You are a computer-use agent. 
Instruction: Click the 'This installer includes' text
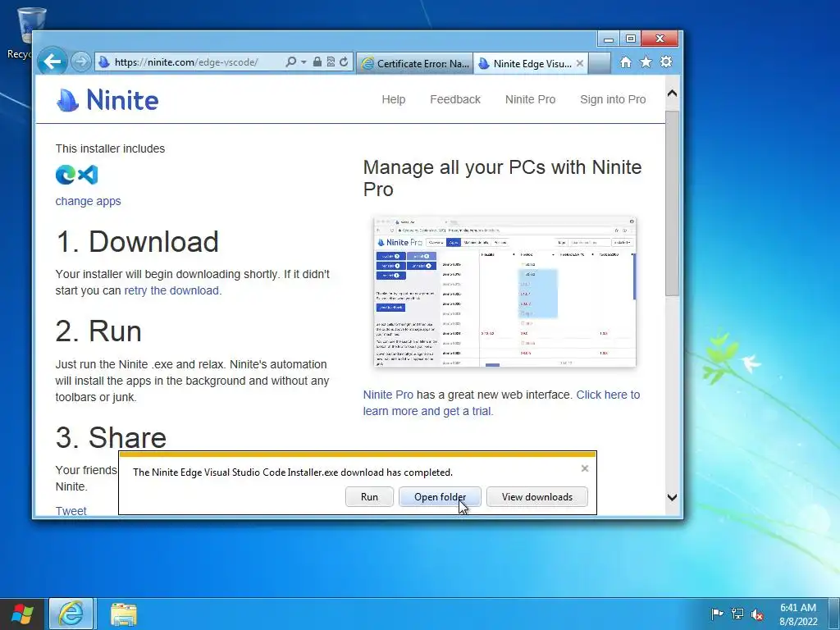pos(110,148)
